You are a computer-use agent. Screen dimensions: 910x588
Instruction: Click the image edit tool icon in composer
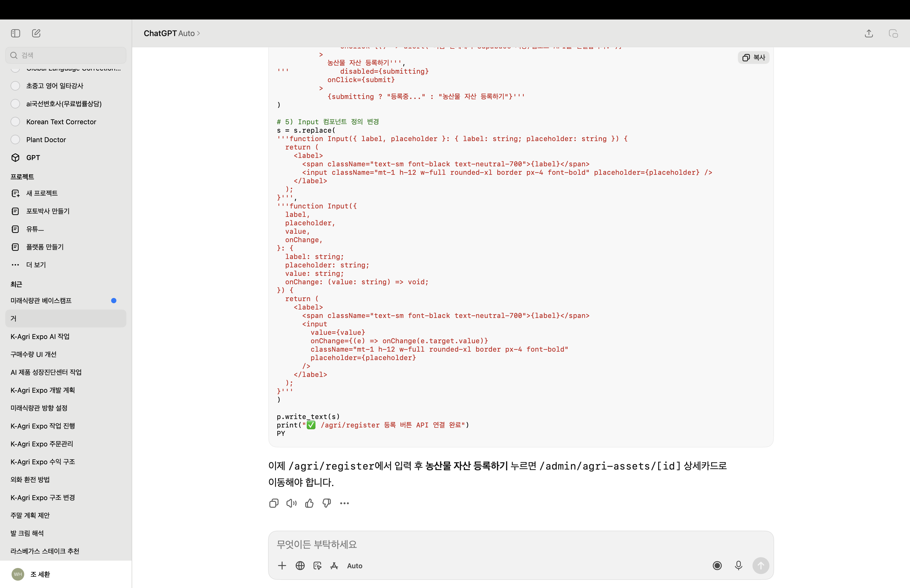coord(317,566)
